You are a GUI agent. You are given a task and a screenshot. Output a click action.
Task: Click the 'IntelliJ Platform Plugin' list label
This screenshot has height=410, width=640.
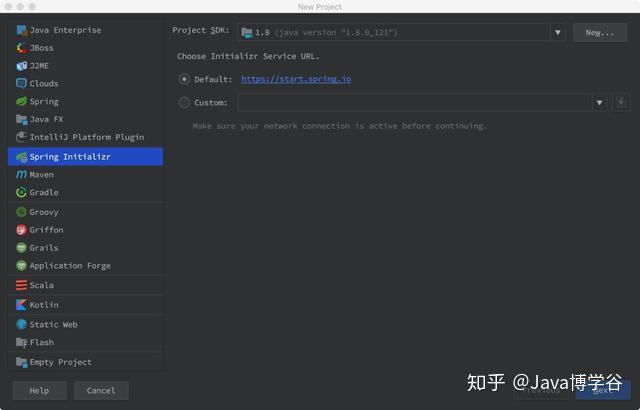coord(87,137)
